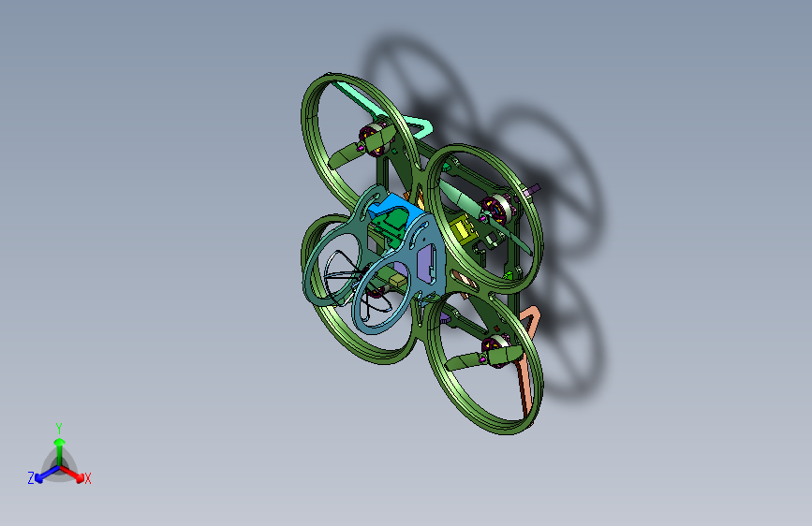Click the blue Z axis arrow
This screenshot has width=812, height=526.
tap(47, 474)
